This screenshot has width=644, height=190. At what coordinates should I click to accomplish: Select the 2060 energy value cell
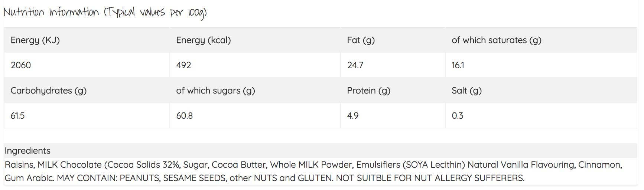21,65
